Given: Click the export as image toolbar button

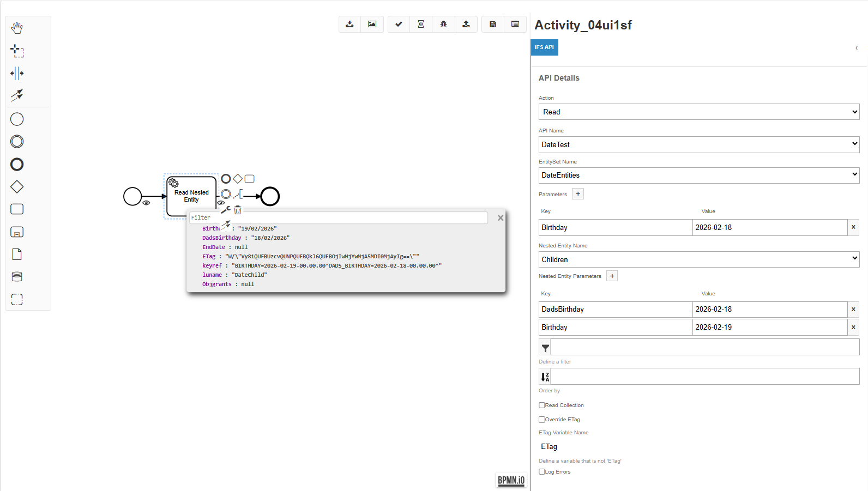Looking at the screenshot, I should pyautogui.click(x=372, y=24).
